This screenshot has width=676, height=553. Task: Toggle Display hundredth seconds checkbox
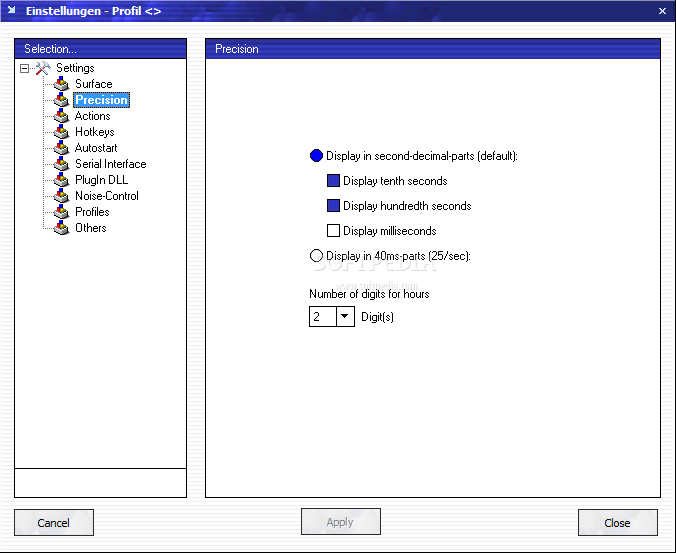coord(333,206)
